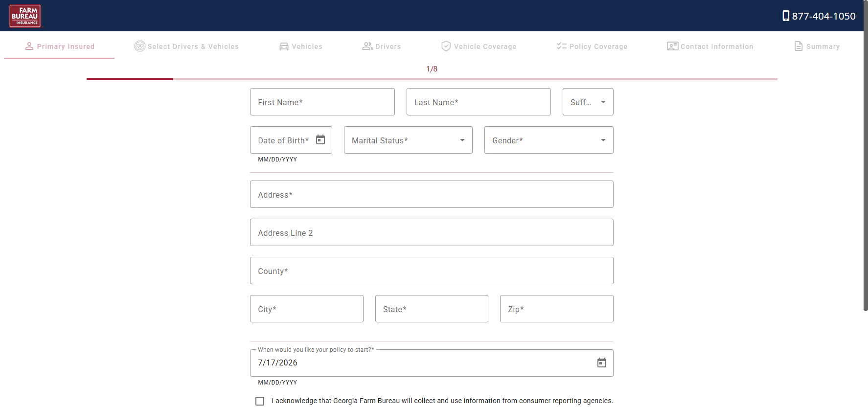
Task: Click the contact card icon for Contact Information
Action: 673,46
